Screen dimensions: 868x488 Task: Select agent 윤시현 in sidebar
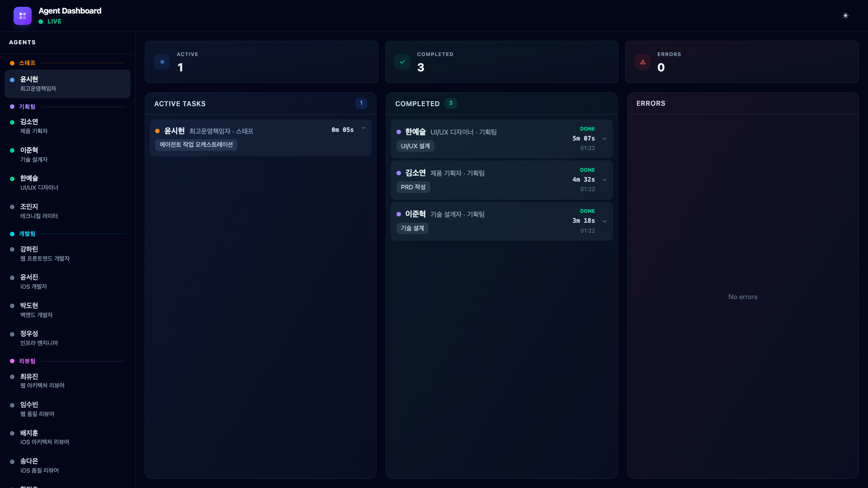pyautogui.click(x=67, y=84)
